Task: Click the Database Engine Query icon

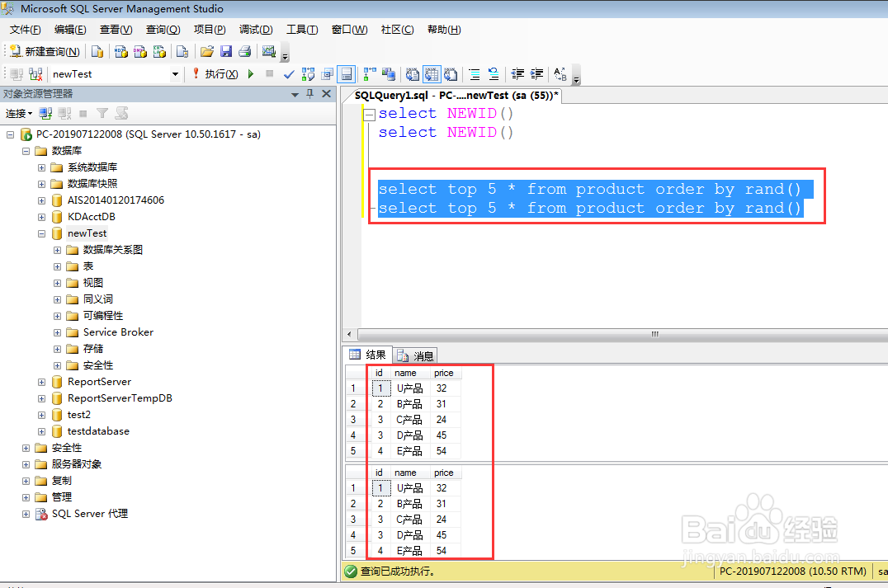Action: 97,51
